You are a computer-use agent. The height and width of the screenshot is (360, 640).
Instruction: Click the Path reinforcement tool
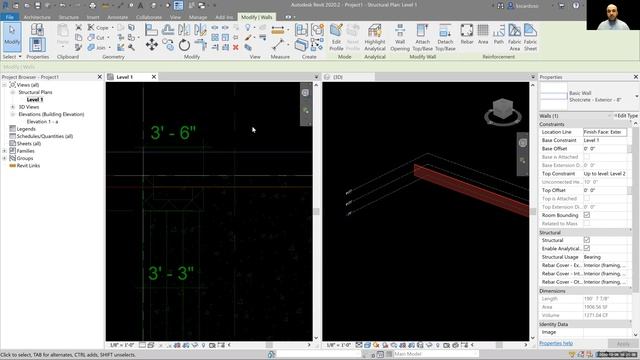pos(499,35)
